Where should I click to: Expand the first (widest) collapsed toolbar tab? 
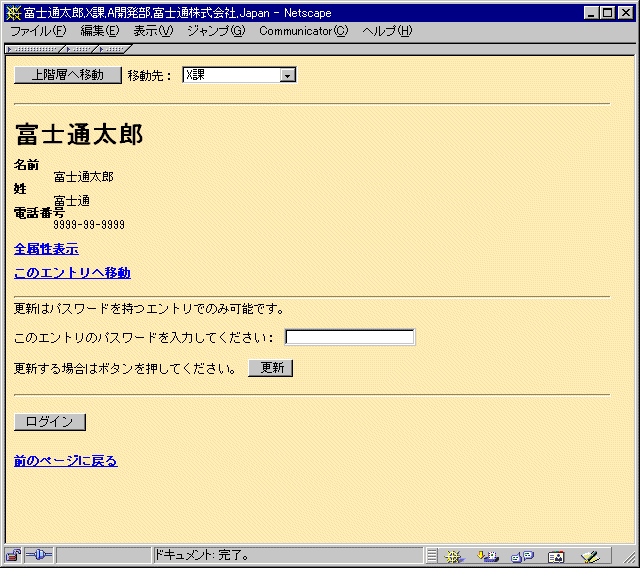(35, 49)
